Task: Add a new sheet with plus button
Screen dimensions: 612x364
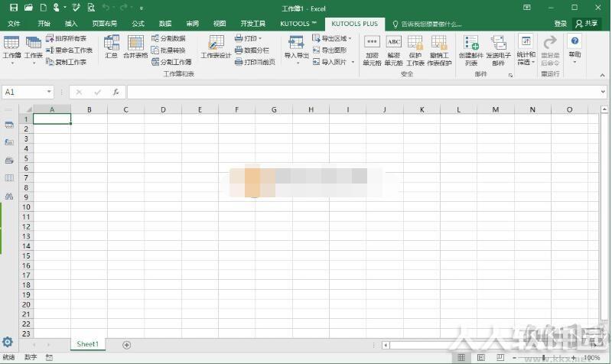Action: tap(126, 345)
